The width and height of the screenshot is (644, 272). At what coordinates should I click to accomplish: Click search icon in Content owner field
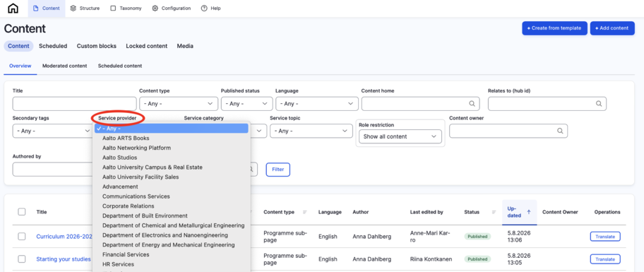tap(560, 131)
